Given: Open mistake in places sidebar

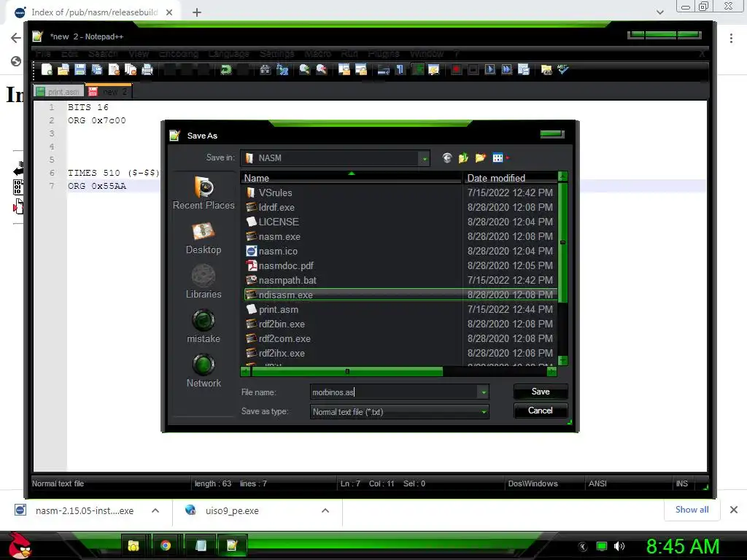Looking at the screenshot, I should click(x=204, y=326).
